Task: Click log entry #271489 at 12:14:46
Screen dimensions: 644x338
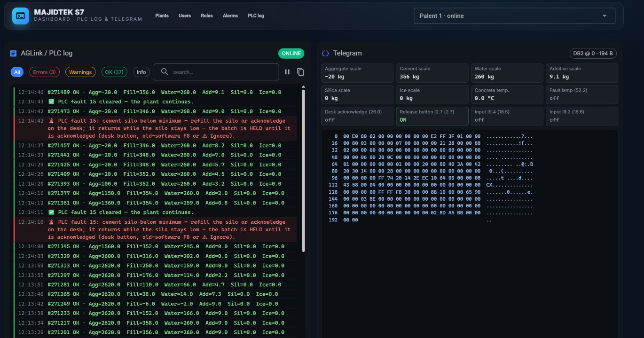Action: (155, 92)
